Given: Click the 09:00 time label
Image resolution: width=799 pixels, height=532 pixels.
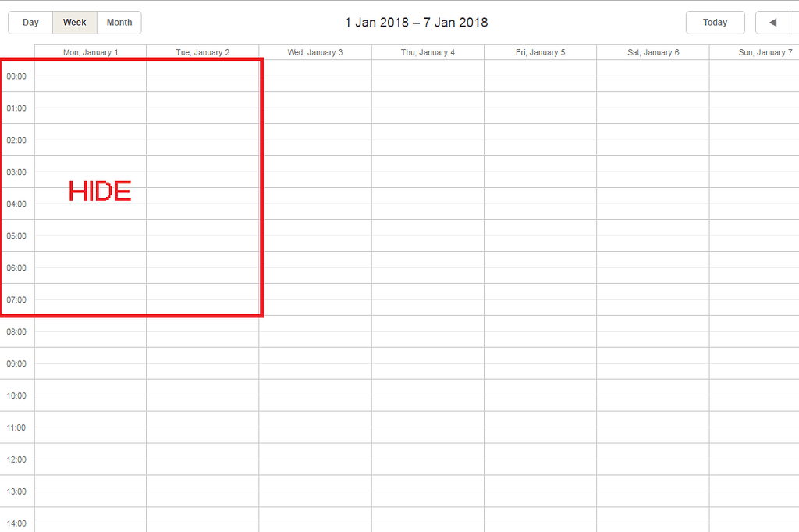Looking at the screenshot, I should click(16, 364).
